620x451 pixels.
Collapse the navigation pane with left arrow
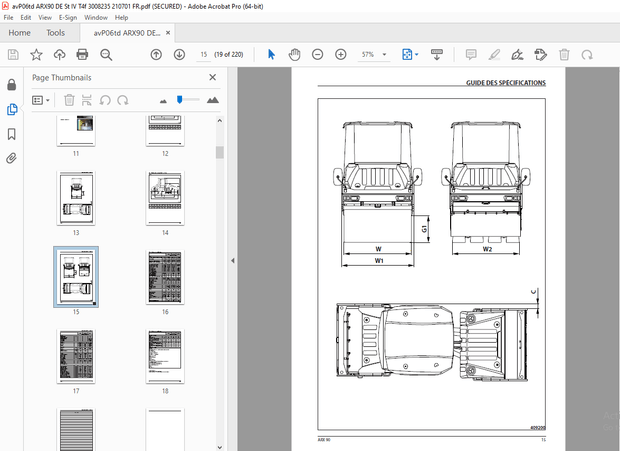(x=232, y=260)
